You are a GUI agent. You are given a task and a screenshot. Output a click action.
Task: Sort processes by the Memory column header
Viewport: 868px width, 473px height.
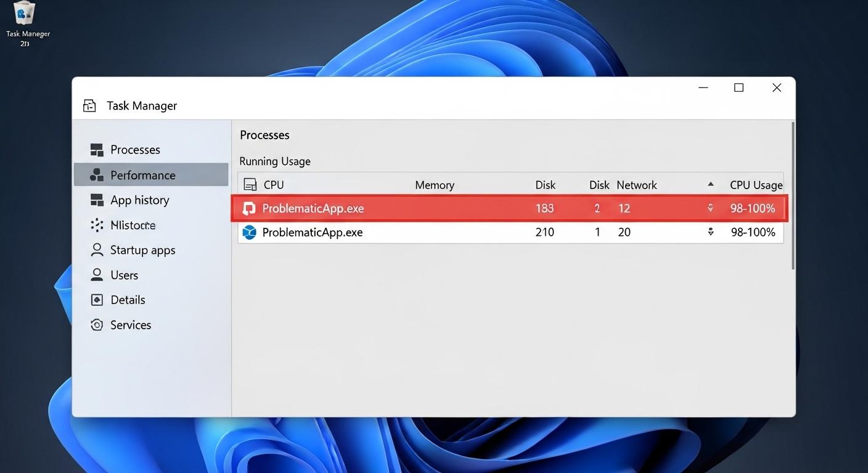(x=435, y=184)
